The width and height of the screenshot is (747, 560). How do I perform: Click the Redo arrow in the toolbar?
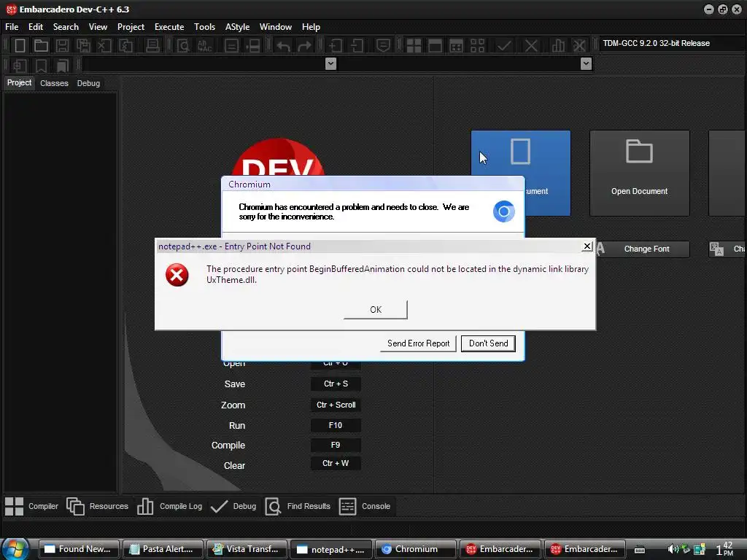304,46
